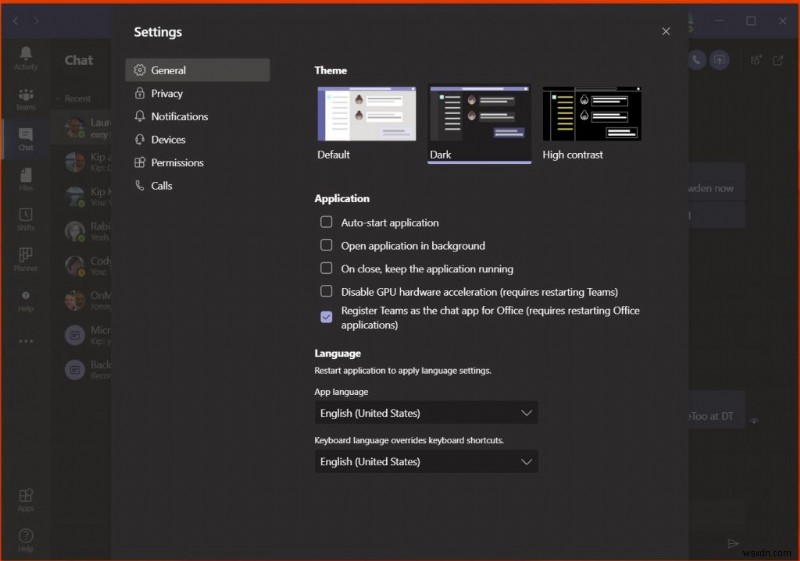Open Shifts in the left sidebar
Image resolution: width=800 pixels, height=561 pixels.
tap(26, 219)
